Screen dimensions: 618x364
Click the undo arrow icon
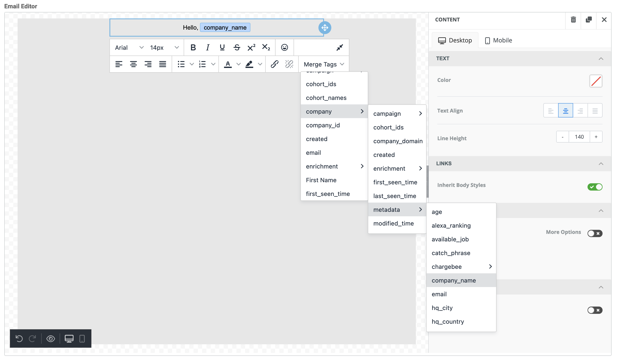coord(19,338)
